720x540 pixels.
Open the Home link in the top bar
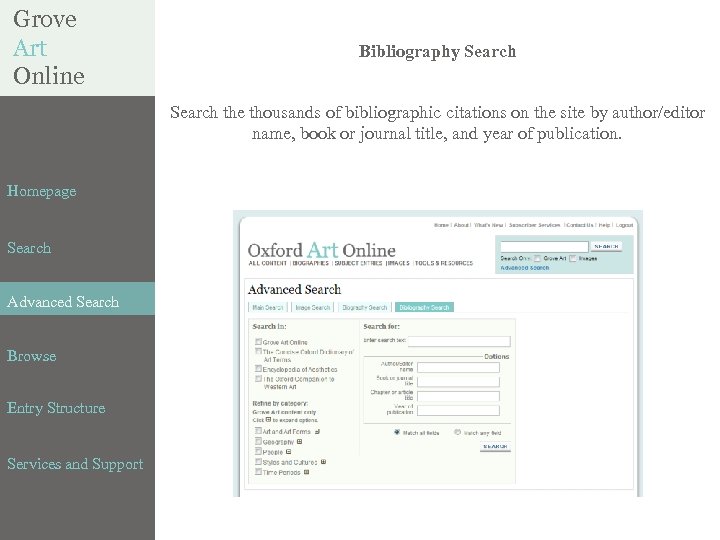441,225
